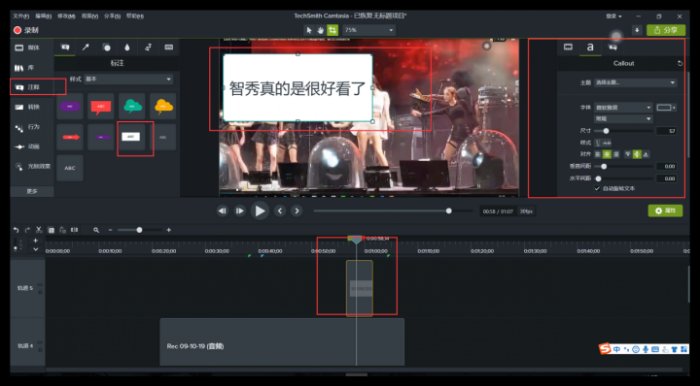Toggle underline text style
700x386 pixels.
point(598,143)
